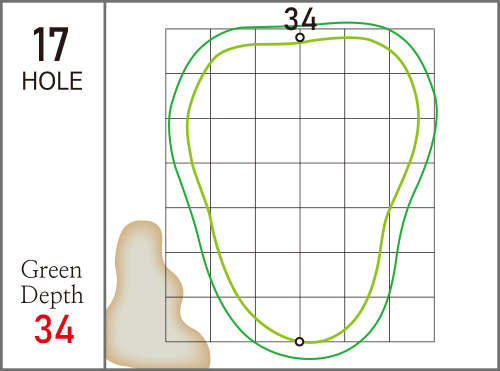Screen dimensions: 500x371
Task: Select the large 17 hole number
Action: pos(51,44)
